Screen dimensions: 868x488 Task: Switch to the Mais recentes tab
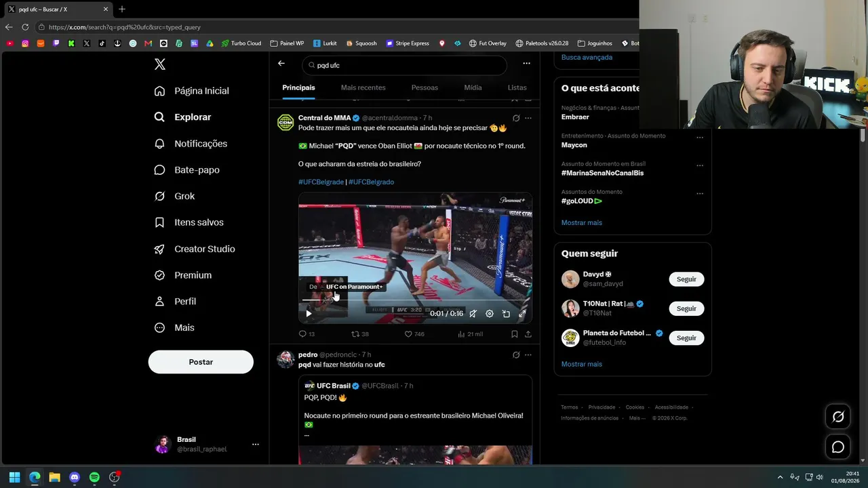pos(363,87)
